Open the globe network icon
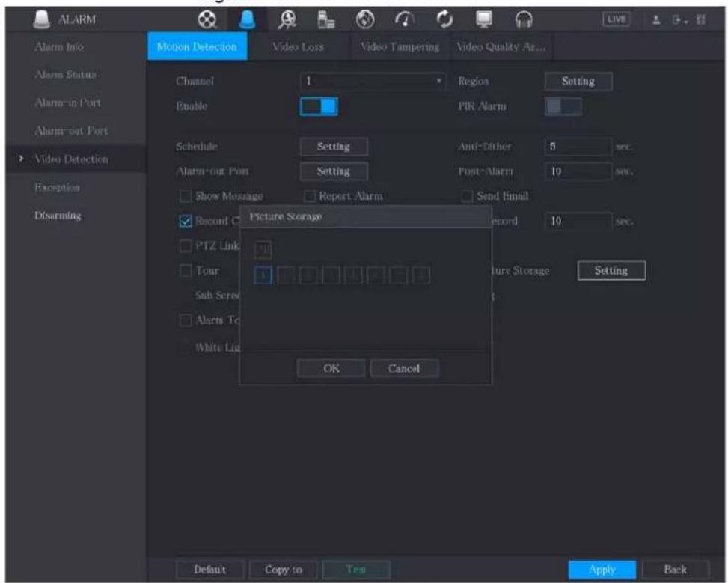Image resolution: width=728 pixels, height=583 pixels. pos(365,20)
